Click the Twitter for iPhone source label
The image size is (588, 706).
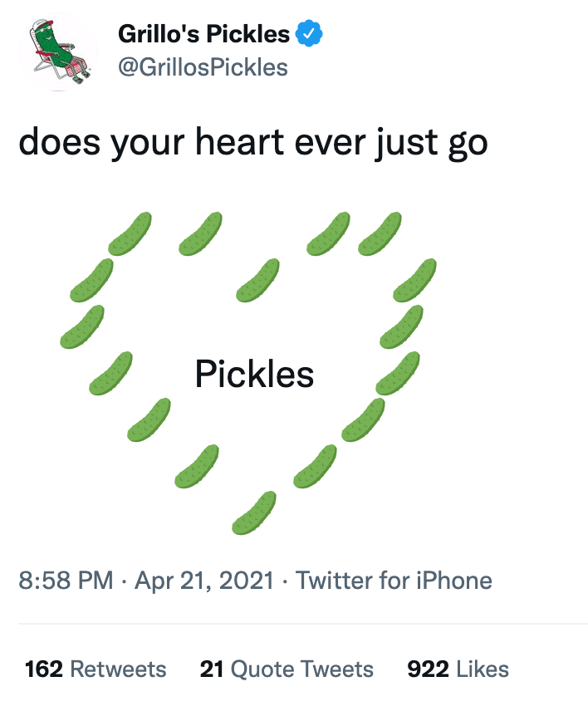coord(394,580)
